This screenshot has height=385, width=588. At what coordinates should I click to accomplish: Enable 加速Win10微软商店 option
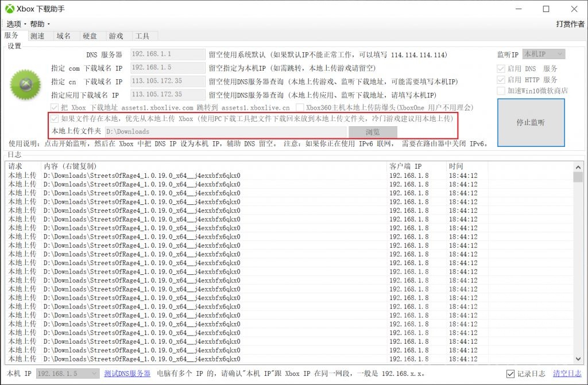point(502,91)
